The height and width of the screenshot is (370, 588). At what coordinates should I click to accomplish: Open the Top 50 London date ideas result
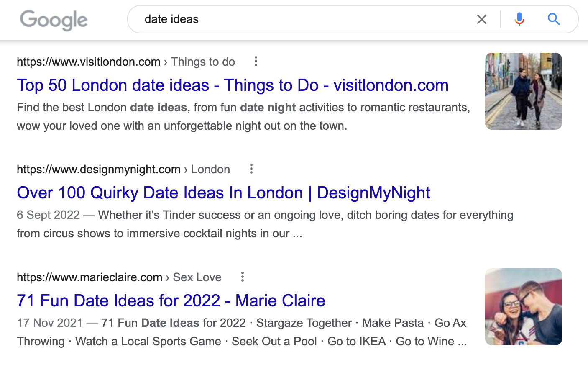[233, 85]
